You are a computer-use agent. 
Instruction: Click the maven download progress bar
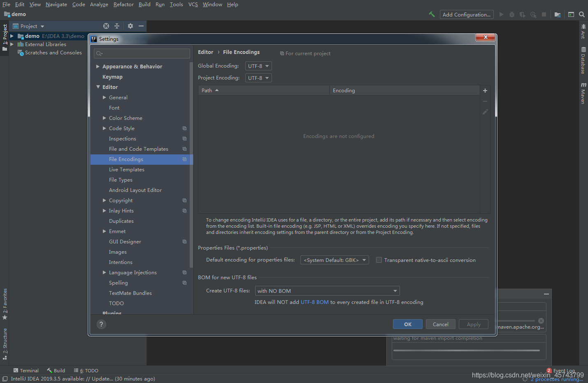(516, 320)
